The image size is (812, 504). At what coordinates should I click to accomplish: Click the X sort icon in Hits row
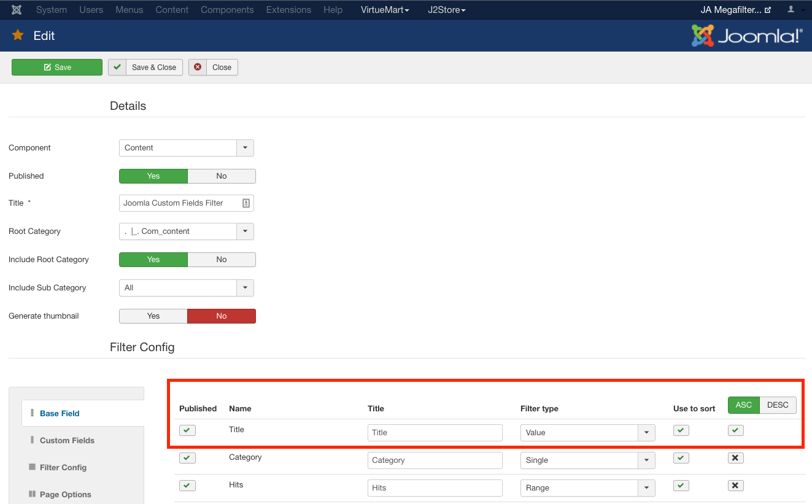tap(736, 486)
